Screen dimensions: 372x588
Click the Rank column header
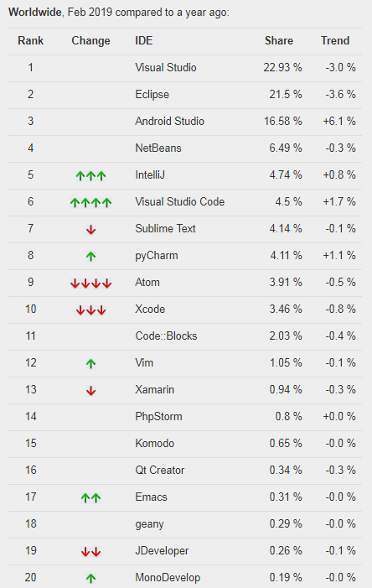31,40
